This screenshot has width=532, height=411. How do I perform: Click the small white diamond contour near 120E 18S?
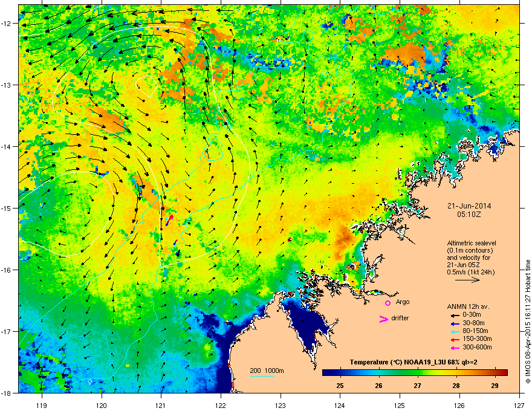[x=89, y=382]
